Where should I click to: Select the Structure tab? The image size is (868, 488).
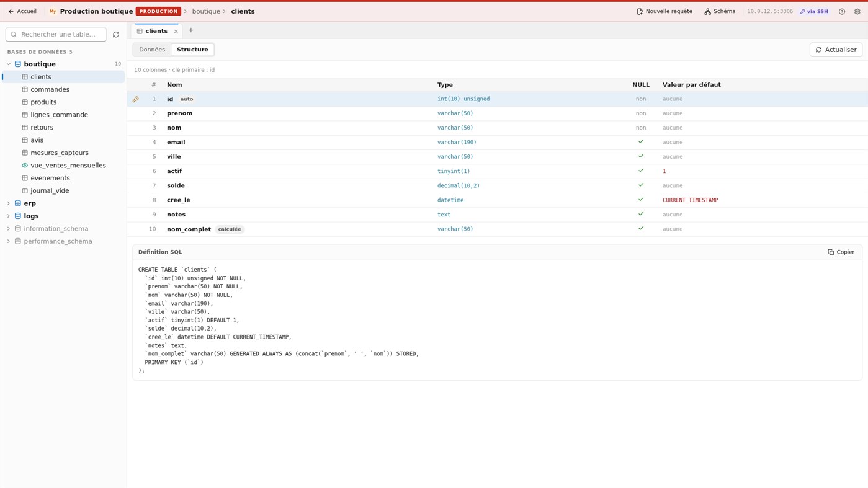point(192,50)
